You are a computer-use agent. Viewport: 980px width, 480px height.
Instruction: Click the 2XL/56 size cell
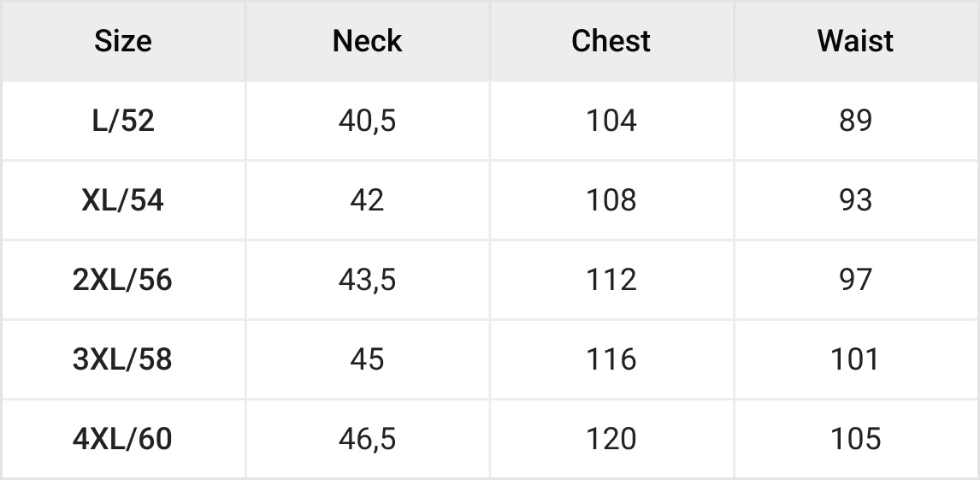123,280
